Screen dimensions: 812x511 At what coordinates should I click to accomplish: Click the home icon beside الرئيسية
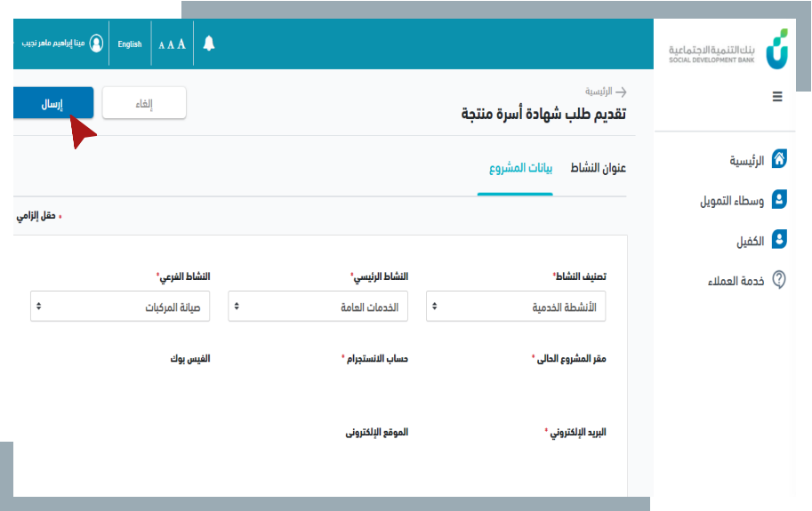point(779,159)
